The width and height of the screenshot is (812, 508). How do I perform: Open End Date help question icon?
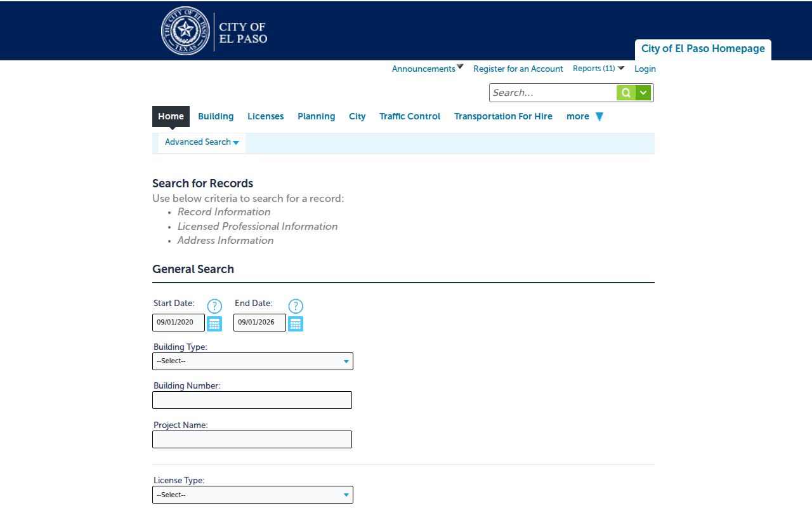296,306
